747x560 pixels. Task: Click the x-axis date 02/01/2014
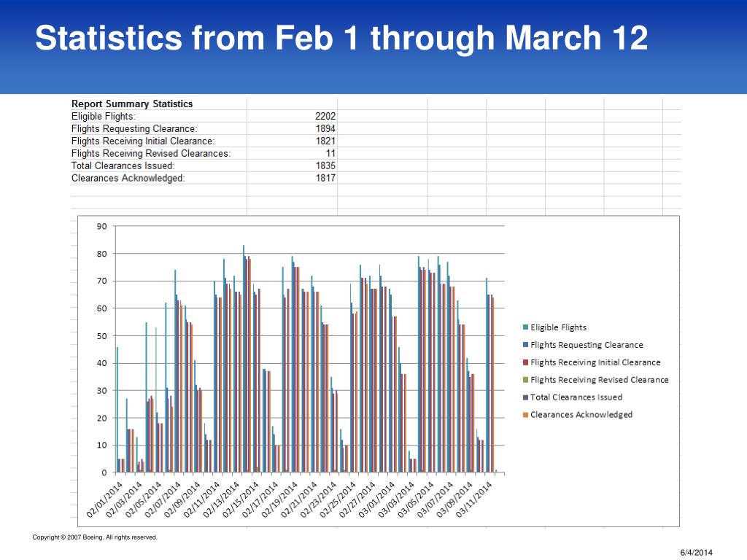(x=105, y=499)
